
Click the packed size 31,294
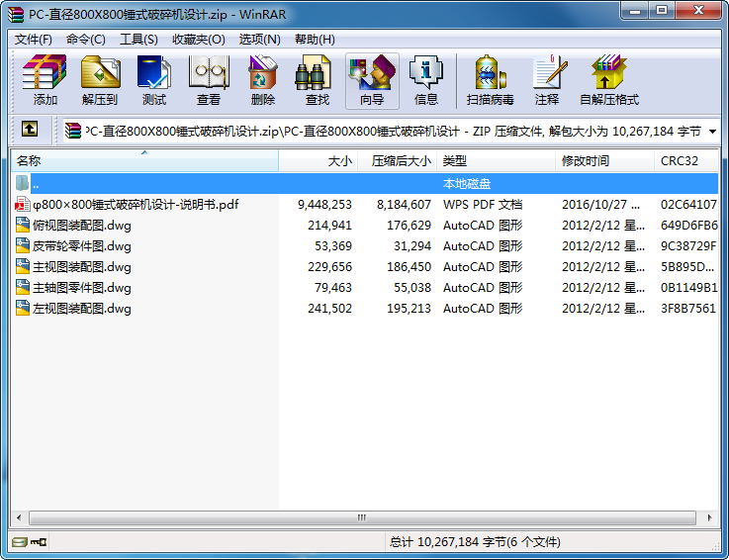412,245
